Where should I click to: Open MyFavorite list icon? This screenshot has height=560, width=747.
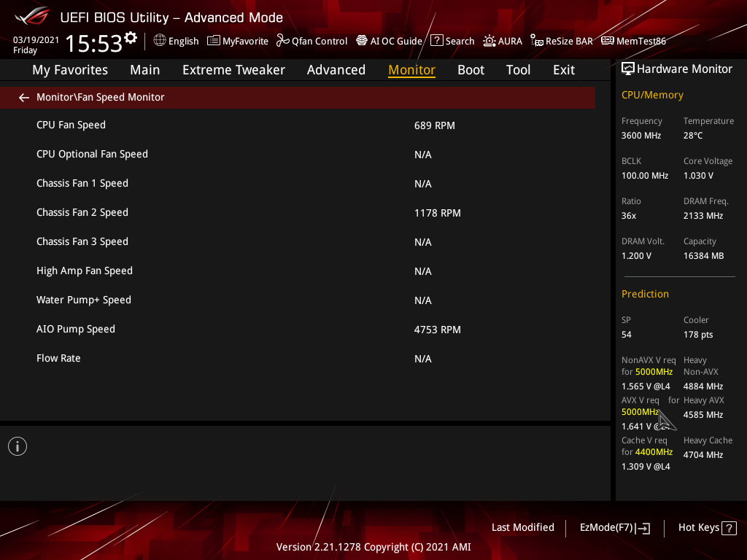pyautogui.click(x=214, y=41)
